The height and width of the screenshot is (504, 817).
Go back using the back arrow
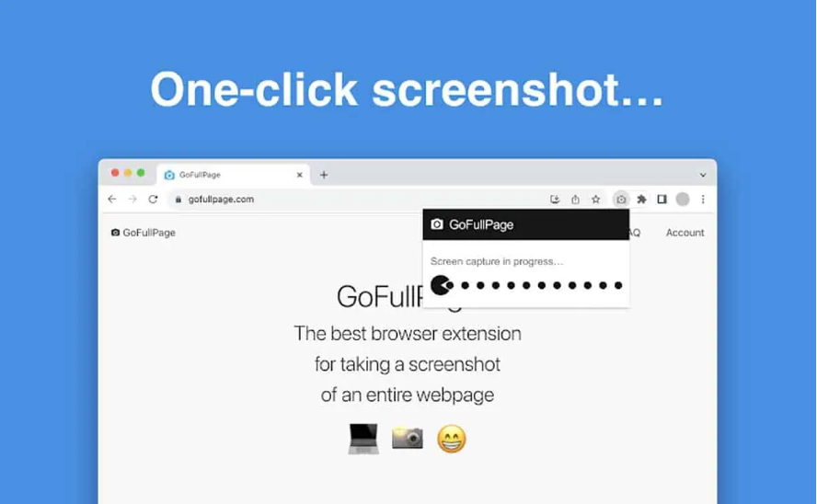pos(112,200)
